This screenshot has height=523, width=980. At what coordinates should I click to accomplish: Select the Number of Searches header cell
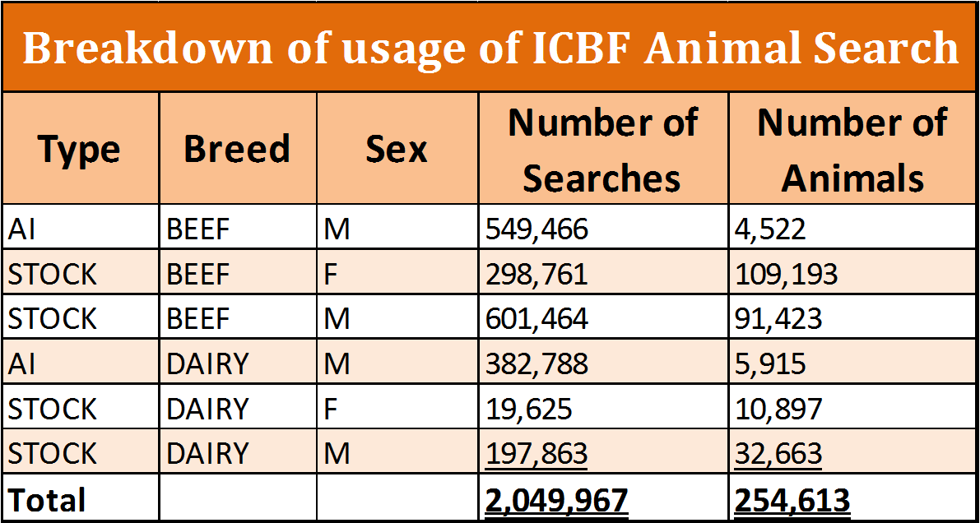click(603, 148)
